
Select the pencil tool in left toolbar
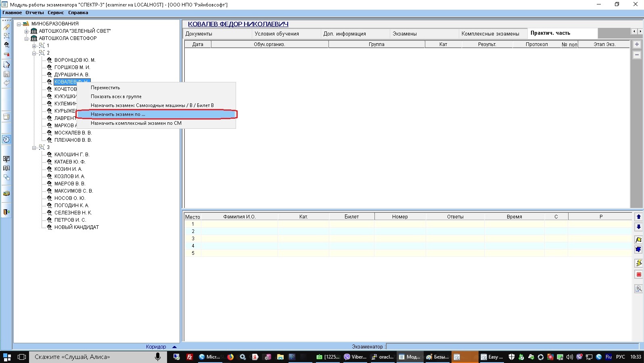[6, 27]
